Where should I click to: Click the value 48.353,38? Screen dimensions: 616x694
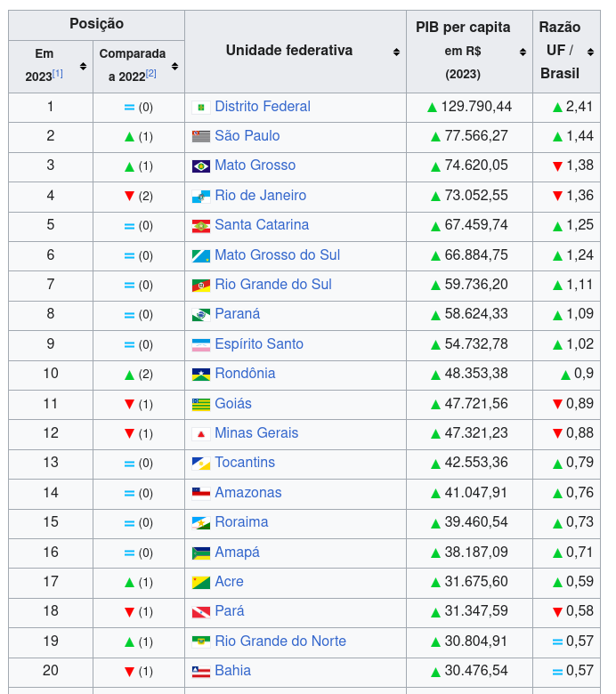476,374
